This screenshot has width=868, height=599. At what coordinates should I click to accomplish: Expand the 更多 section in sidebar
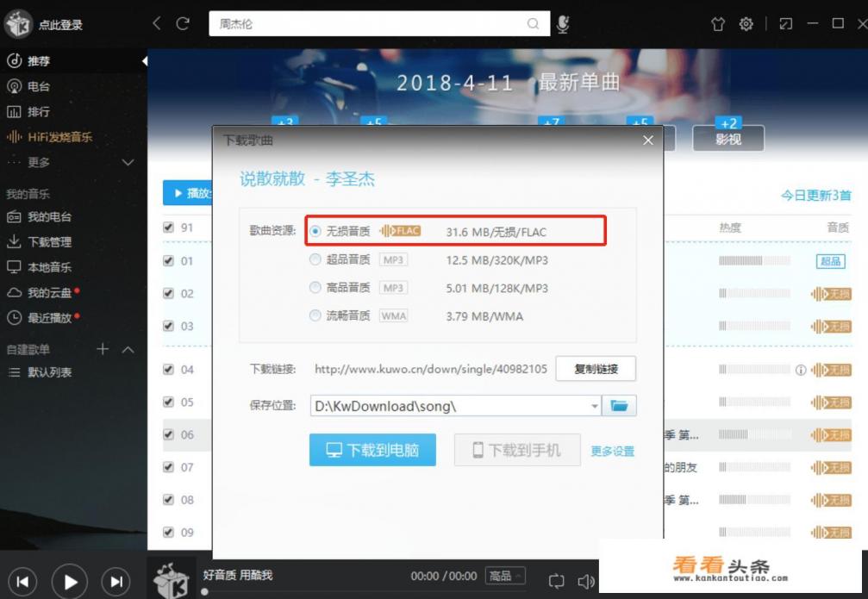(x=128, y=162)
